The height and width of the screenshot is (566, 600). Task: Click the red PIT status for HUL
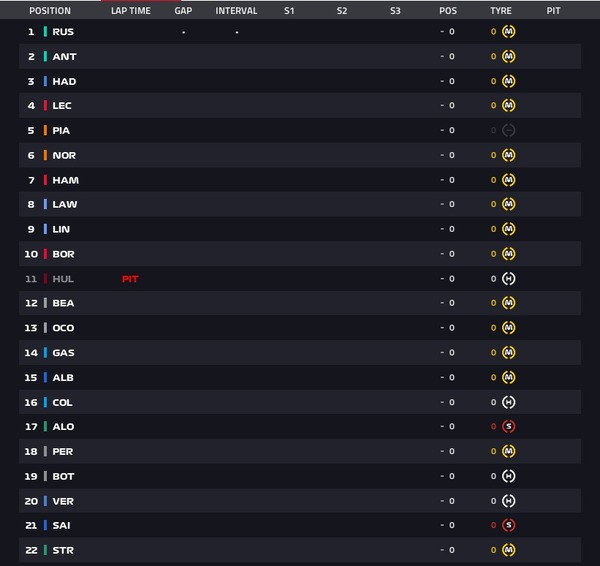point(130,279)
